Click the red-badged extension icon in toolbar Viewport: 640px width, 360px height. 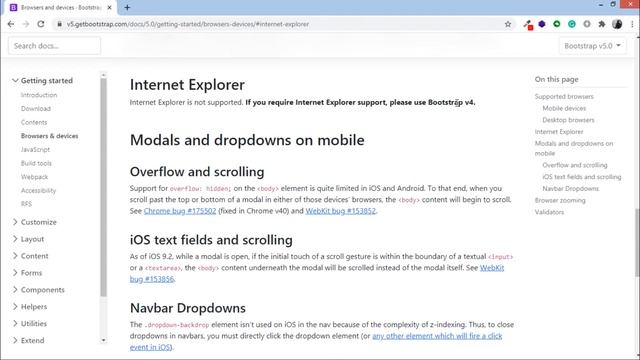(528, 25)
